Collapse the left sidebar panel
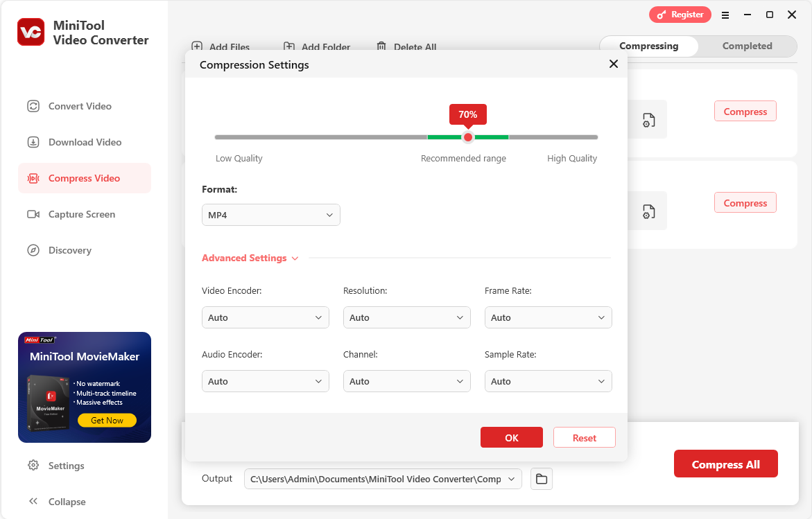Viewport: 812px width, 519px height. [x=66, y=502]
